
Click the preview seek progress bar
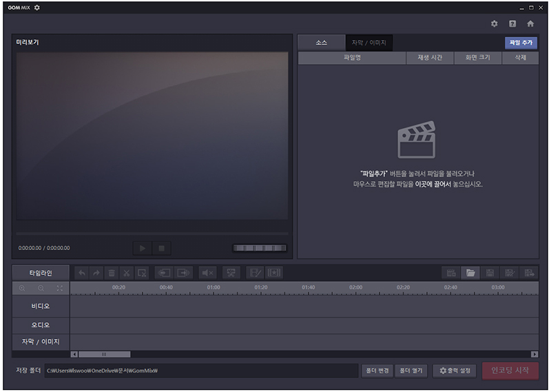(152, 234)
